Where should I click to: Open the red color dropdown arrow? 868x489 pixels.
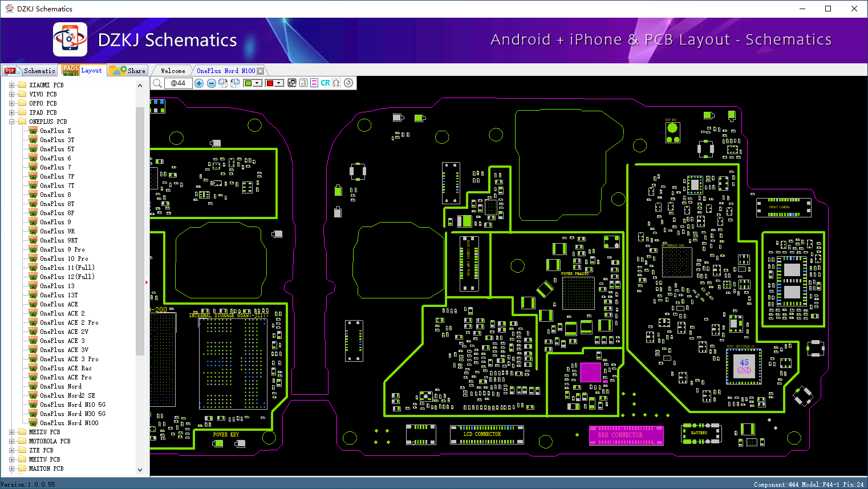pos(279,83)
